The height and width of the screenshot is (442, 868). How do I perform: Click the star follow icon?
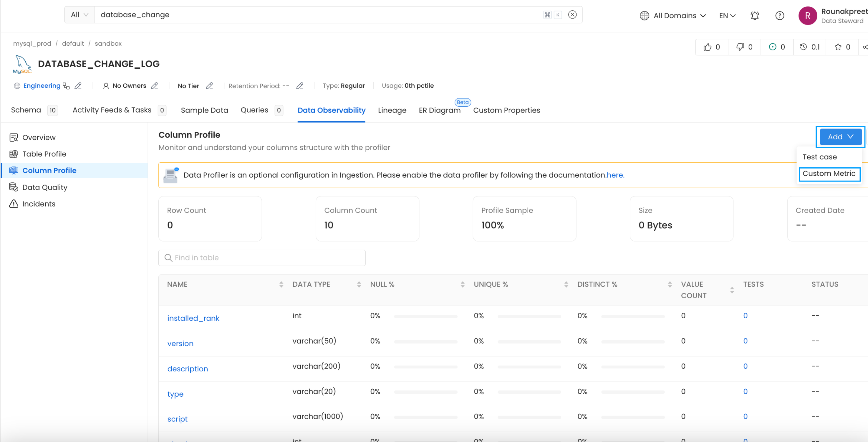click(x=838, y=47)
